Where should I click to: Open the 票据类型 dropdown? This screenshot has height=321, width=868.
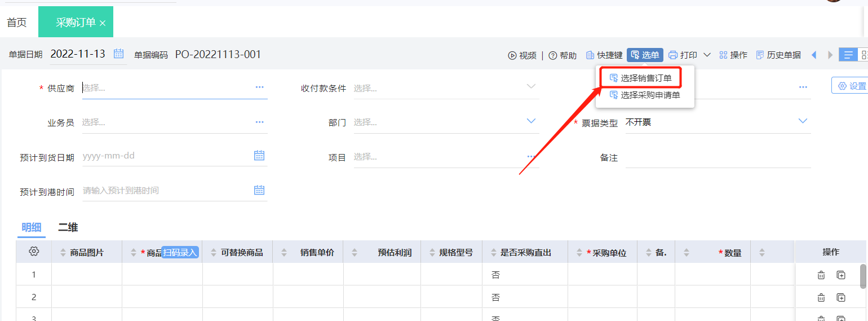803,121
